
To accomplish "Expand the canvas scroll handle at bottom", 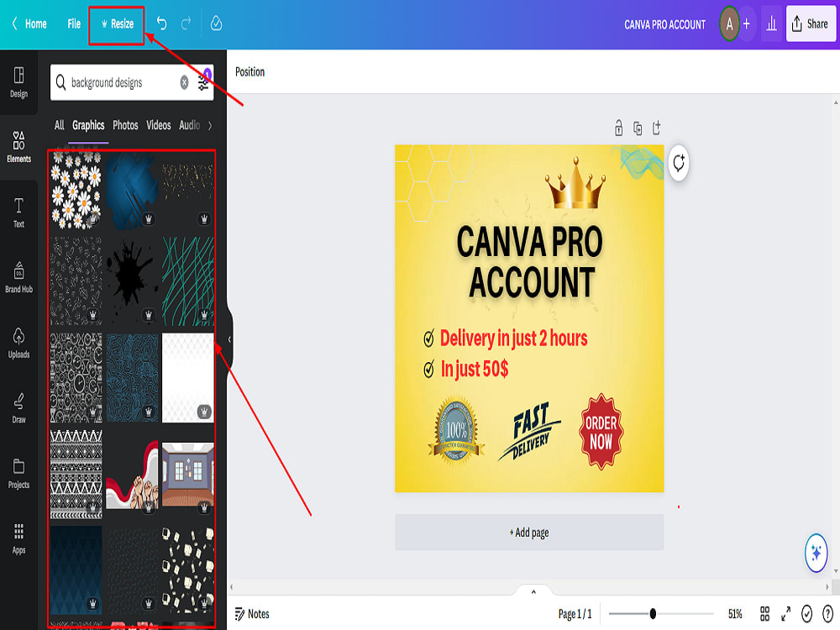I will coord(533,591).
